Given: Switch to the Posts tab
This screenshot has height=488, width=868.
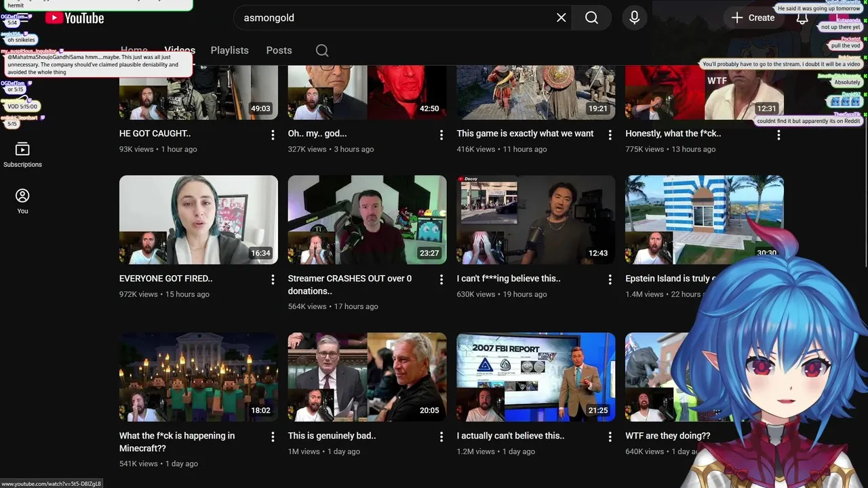Looking at the screenshot, I should pyautogui.click(x=279, y=50).
